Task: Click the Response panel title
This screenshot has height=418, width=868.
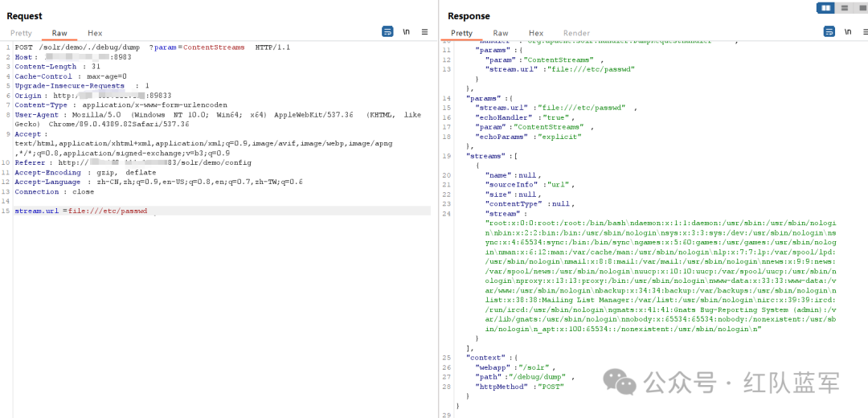Action: [x=469, y=16]
